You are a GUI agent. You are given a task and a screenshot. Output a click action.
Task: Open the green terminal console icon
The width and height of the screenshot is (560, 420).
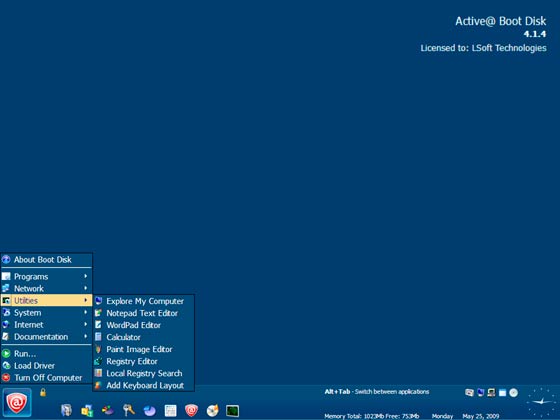point(232,411)
